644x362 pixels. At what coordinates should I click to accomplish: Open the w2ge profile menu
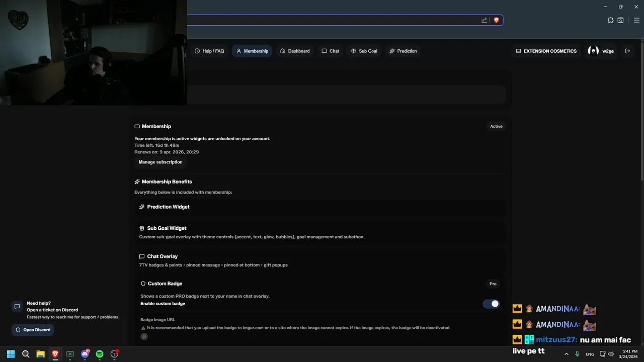[x=601, y=51]
